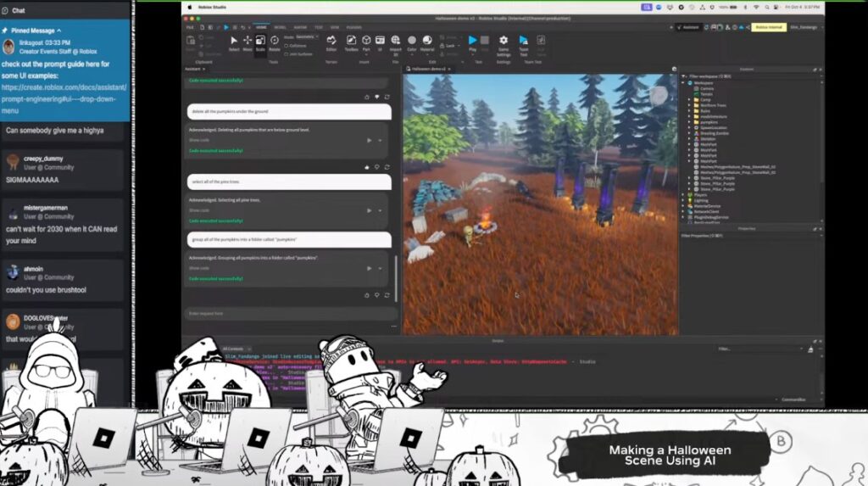Open the Assistant panel ellipsis menu
This screenshot has height=486, width=868.
[x=393, y=327]
